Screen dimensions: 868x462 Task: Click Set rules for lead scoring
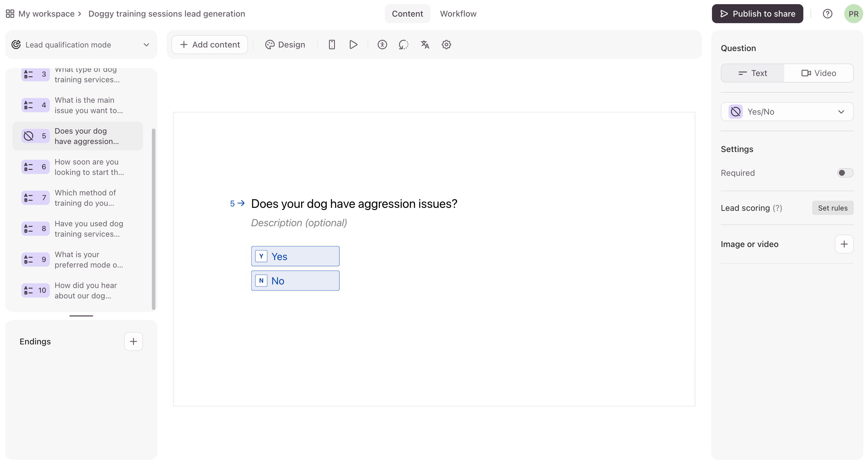833,208
